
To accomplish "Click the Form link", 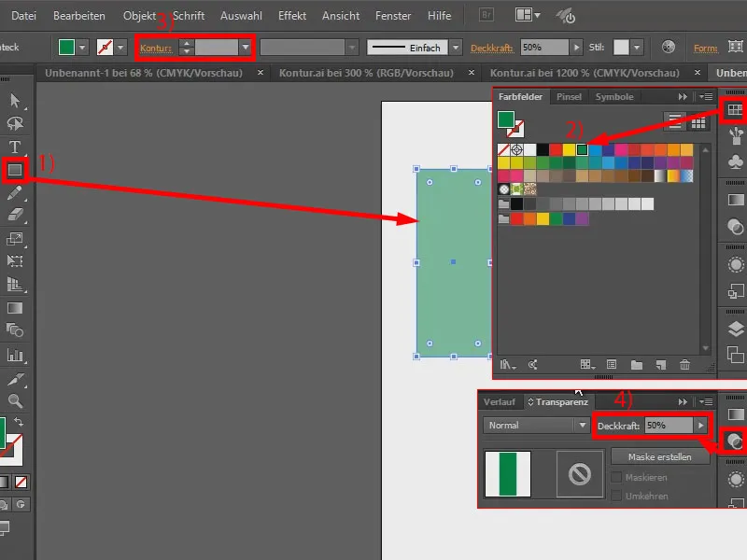I will tap(706, 49).
